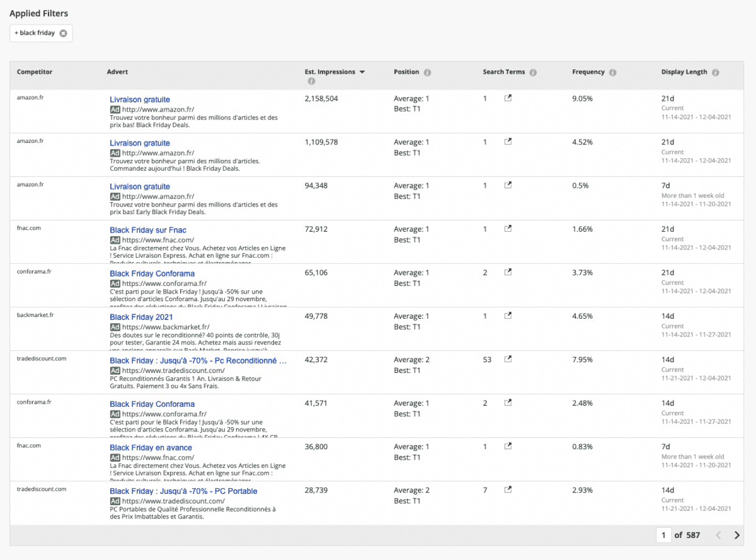Screen dimensions: 756x560
Task: Click the Advert column header
Action: (117, 72)
